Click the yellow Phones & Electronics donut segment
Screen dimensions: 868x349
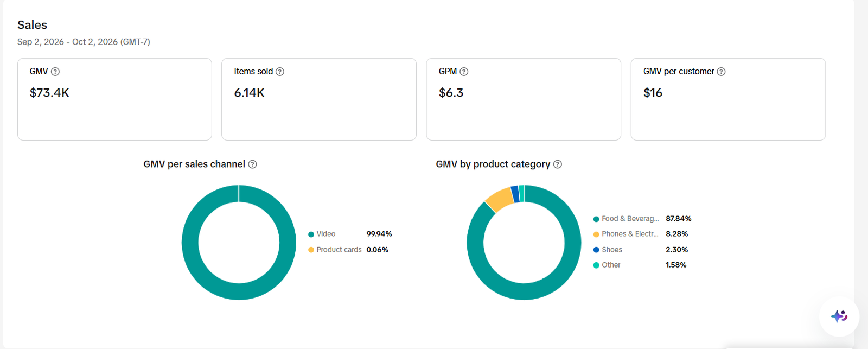pyautogui.click(x=499, y=199)
